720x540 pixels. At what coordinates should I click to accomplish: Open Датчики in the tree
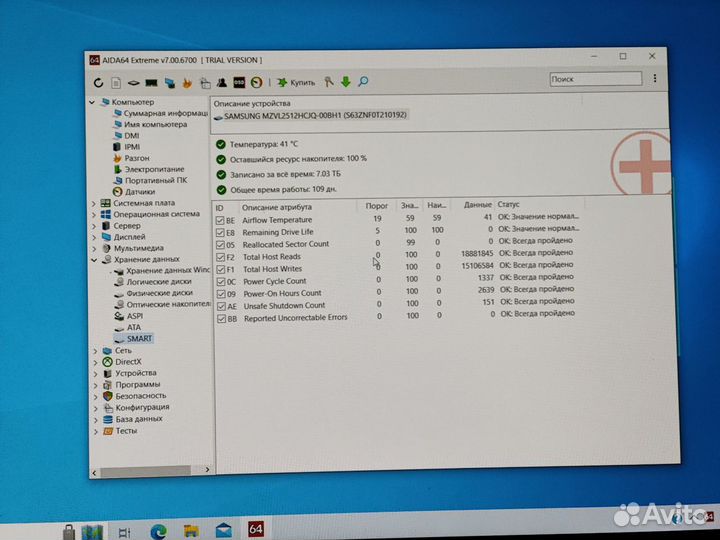click(x=134, y=192)
